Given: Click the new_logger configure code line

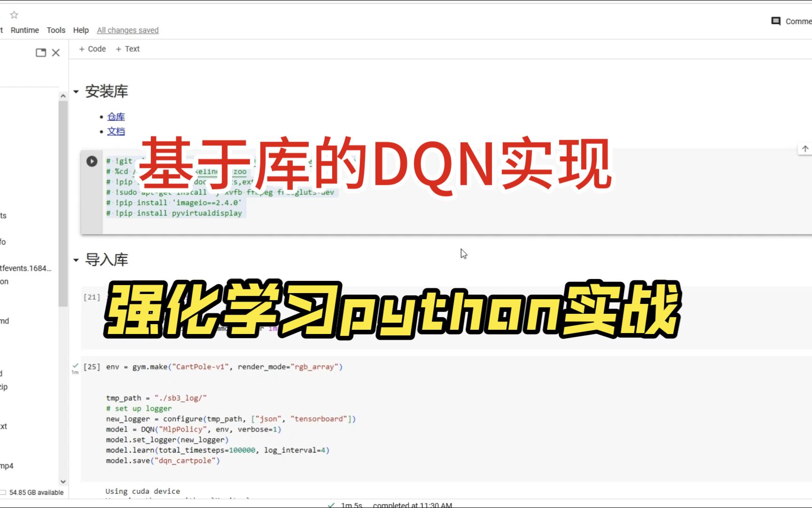Looking at the screenshot, I should [231, 419].
